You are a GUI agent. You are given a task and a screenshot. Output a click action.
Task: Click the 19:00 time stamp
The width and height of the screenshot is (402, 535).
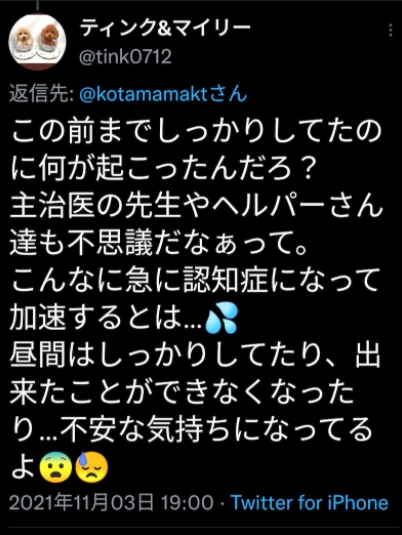(187, 503)
